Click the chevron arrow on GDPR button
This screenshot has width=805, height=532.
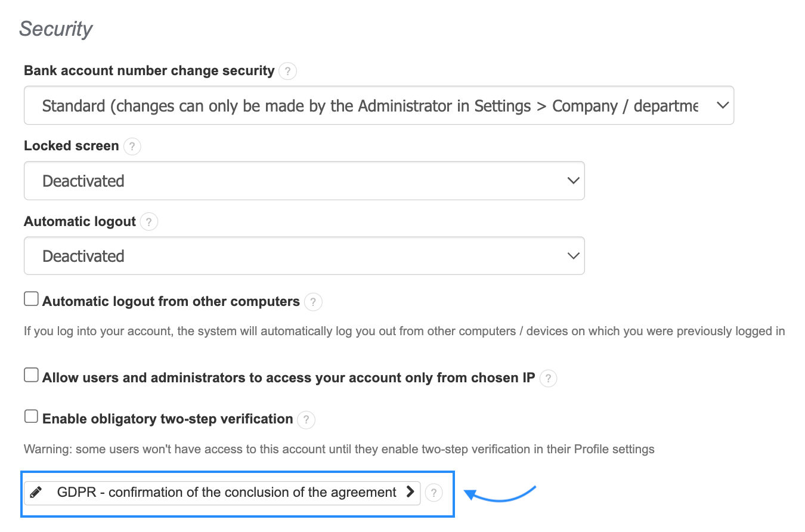pyautogui.click(x=410, y=492)
